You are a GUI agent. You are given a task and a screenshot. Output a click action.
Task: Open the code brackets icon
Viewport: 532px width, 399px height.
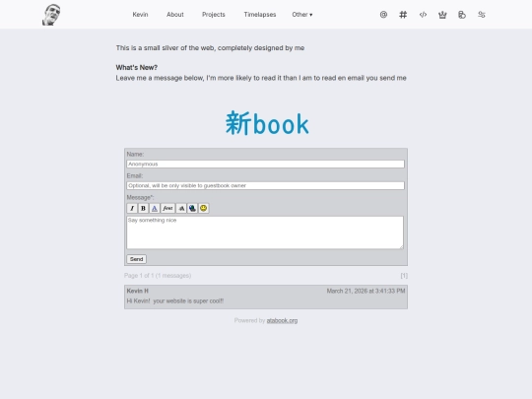click(x=423, y=15)
